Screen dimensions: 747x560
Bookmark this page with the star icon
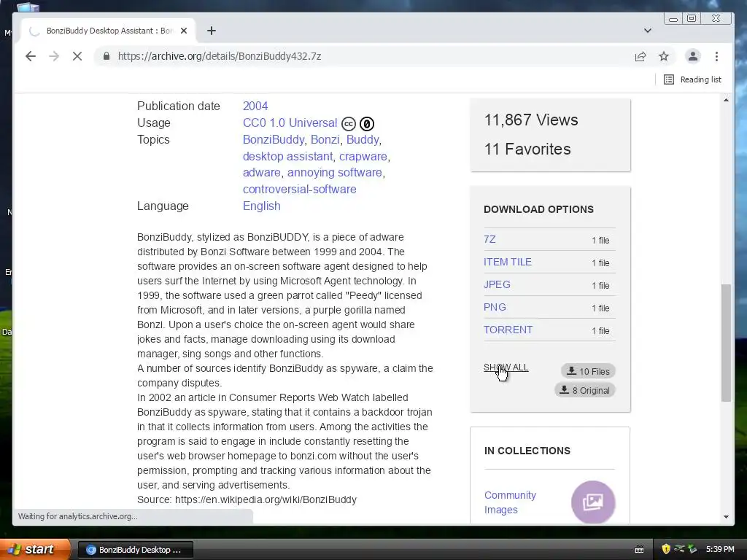click(664, 57)
